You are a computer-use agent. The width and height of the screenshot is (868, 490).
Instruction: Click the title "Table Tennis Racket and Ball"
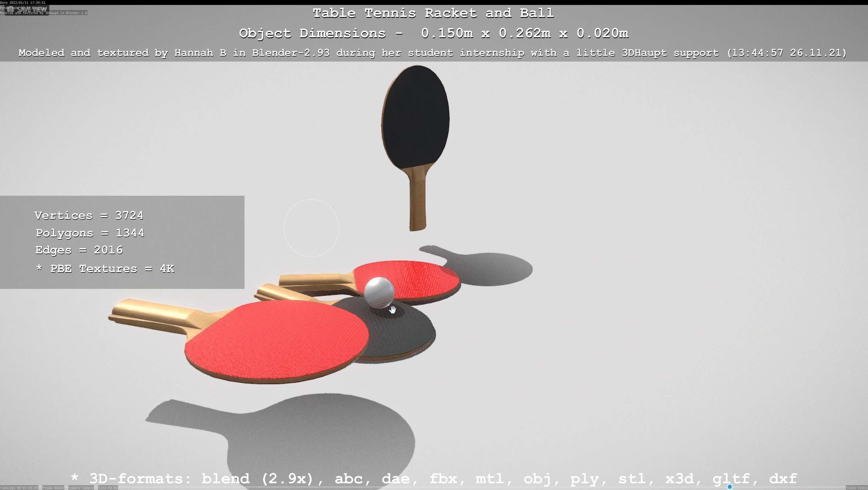click(x=433, y=13)
